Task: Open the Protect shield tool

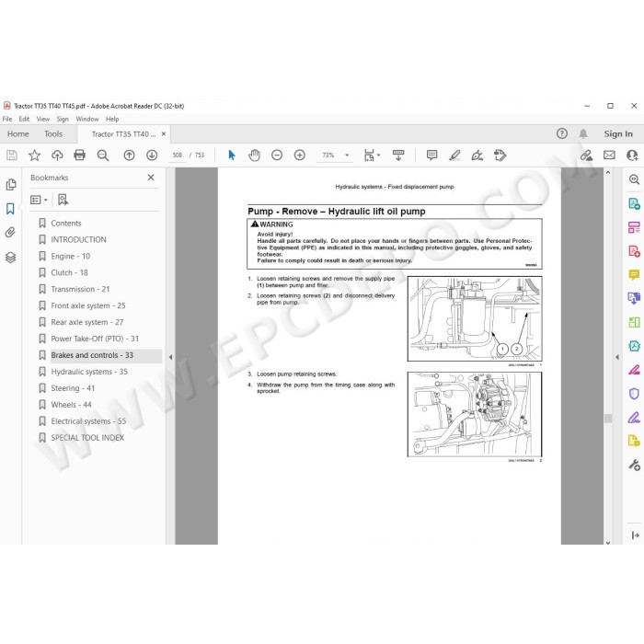Action: [634, 394]
